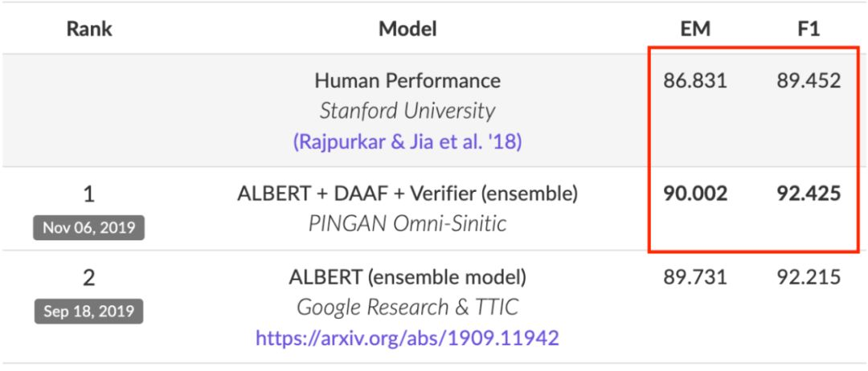
Task: Click the F1 column header
Action: tap(809, 30)
